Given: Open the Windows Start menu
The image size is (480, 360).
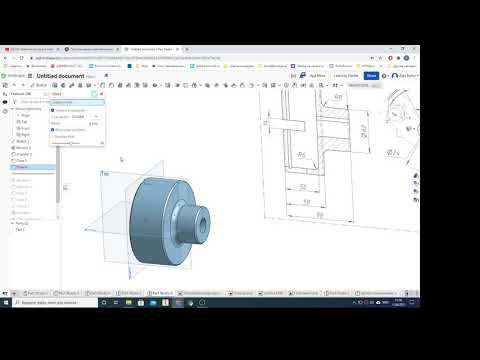Looking at the screenshot, I should tap(6, 302).
